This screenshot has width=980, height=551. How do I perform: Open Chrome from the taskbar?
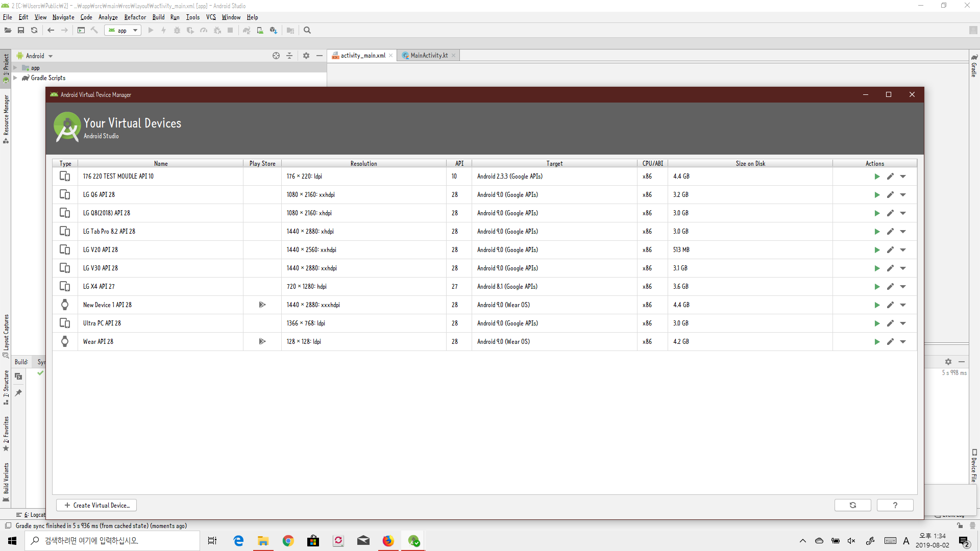[288, 541]
